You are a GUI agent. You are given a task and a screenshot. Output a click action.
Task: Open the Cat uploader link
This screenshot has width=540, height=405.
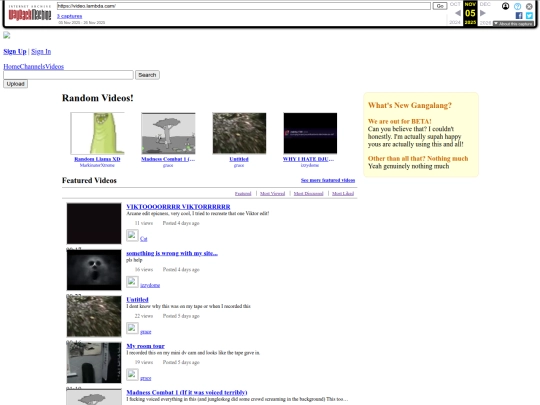(x=144, y=239)
